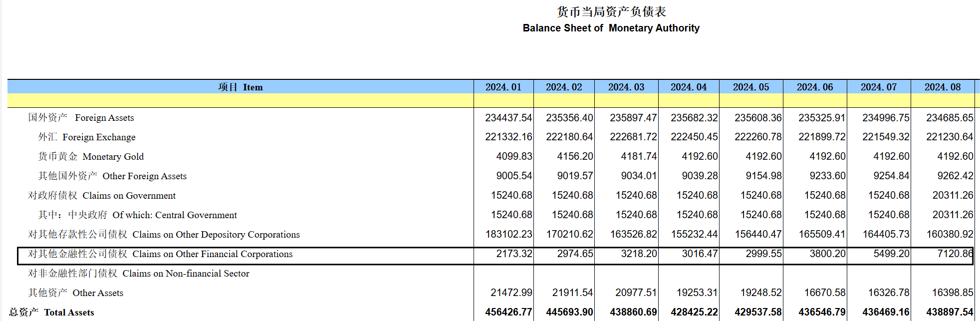Screen dimensions: 980x321
Task: Select Financial Corporations value 7120.86
Action: click(x=955, y=254)
